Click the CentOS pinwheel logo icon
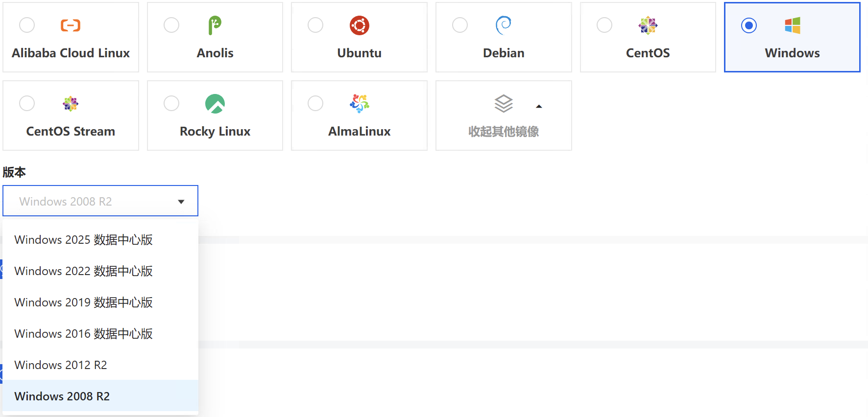Image resolution: width=868 pixels, height=417 pixels. click(x=648, y=25)
